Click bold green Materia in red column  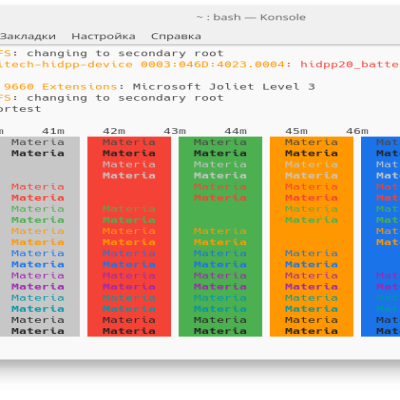point(129,220)
